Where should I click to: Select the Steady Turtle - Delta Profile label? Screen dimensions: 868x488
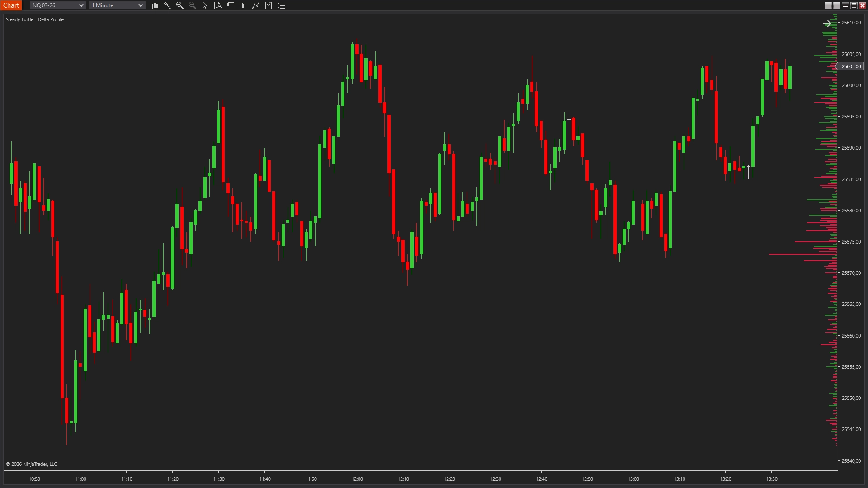[35, 19]
